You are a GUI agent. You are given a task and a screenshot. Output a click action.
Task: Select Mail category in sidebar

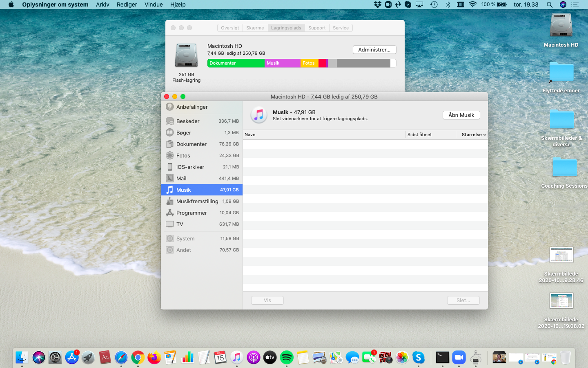click(x=202, y=178)
